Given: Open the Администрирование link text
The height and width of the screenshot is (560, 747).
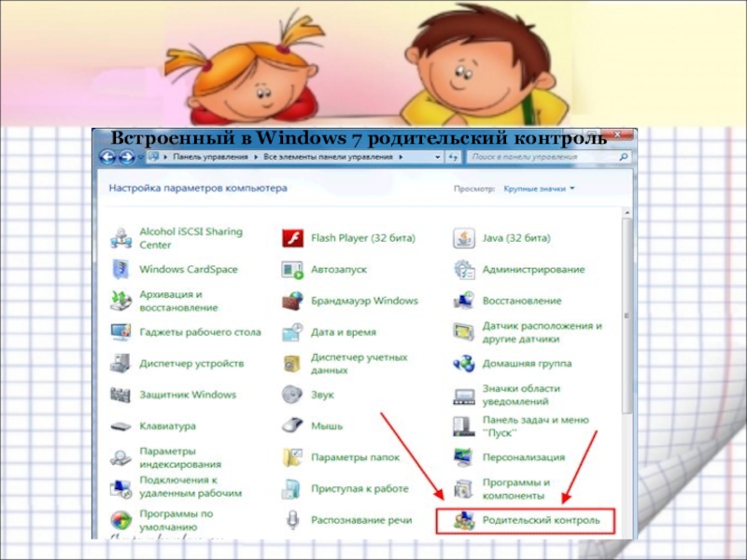Looking at the screenshot, I should 533,270.
